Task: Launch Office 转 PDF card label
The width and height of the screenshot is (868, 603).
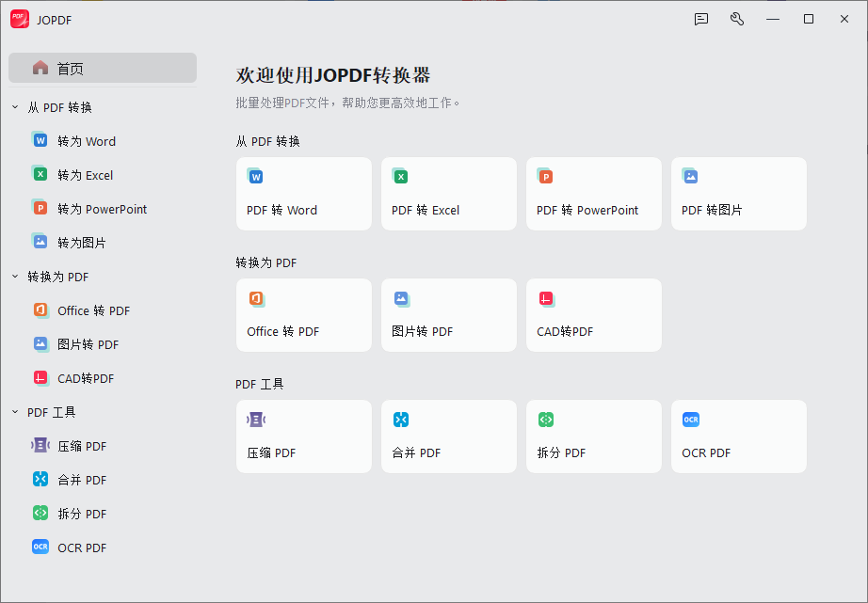Action: (282, 331)
